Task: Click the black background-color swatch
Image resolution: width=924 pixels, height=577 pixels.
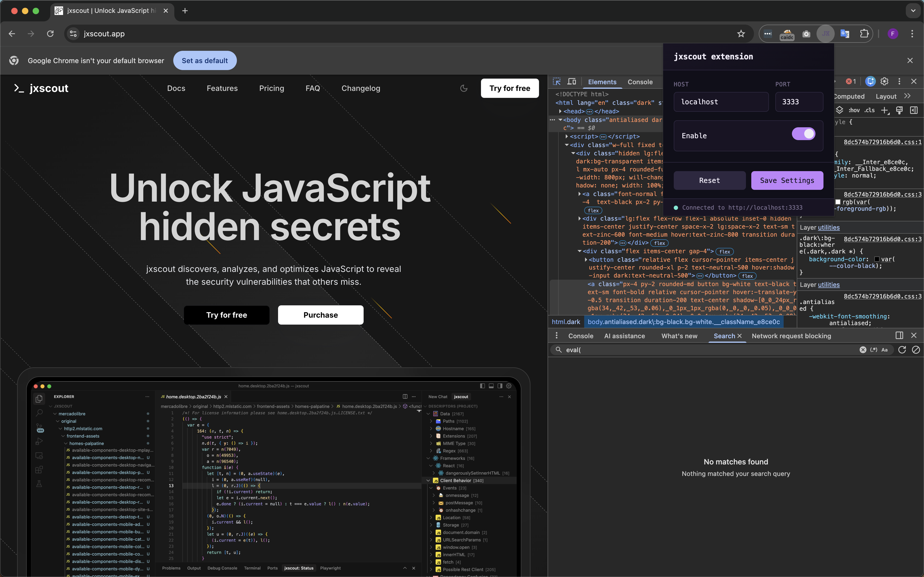Action: click(877, 259)
